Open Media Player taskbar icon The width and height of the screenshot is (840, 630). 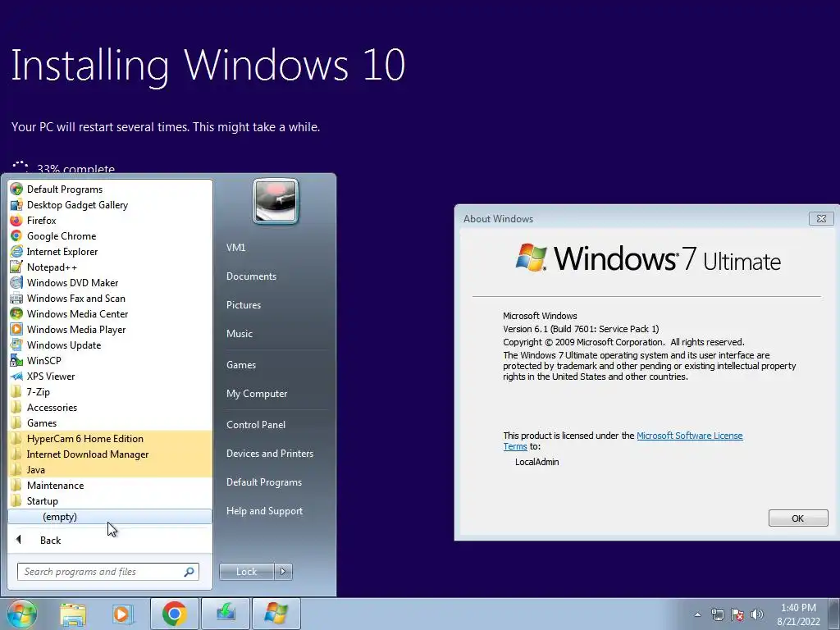[x=122, y=614]
